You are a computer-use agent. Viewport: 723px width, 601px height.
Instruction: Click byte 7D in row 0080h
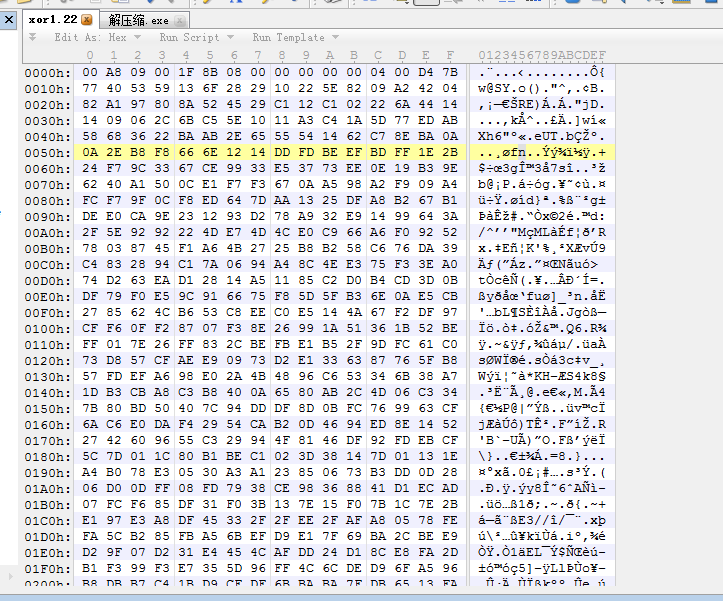coord(258,200)
